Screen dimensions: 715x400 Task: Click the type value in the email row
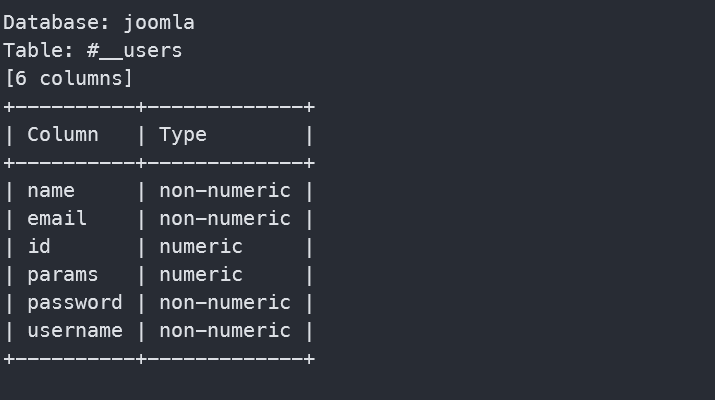click(225, 218)
